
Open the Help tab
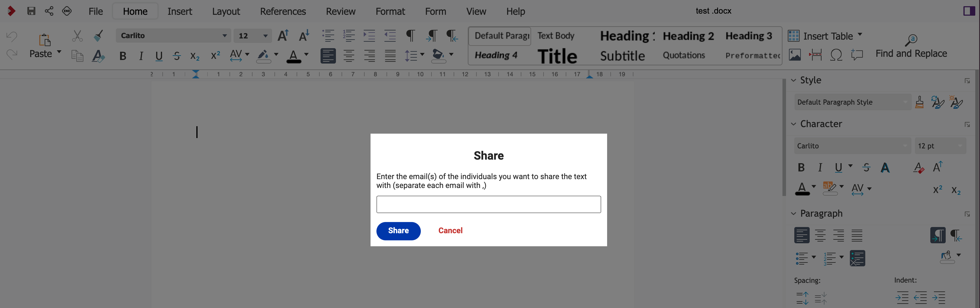click(515, 12)
